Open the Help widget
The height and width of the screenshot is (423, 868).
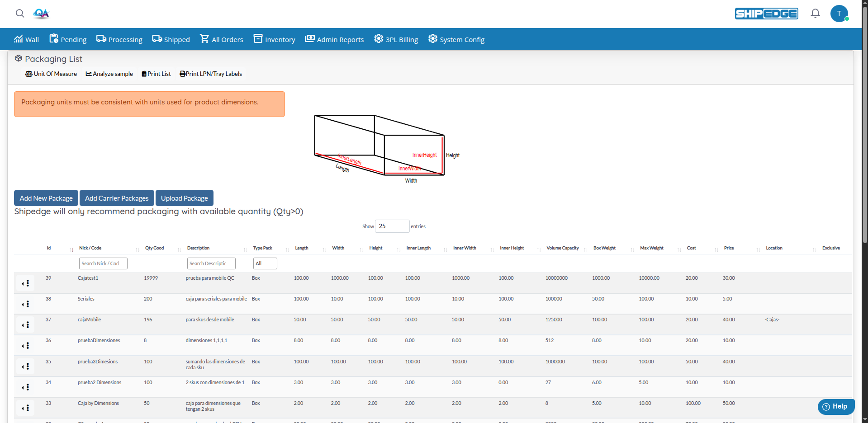point(835,406)
